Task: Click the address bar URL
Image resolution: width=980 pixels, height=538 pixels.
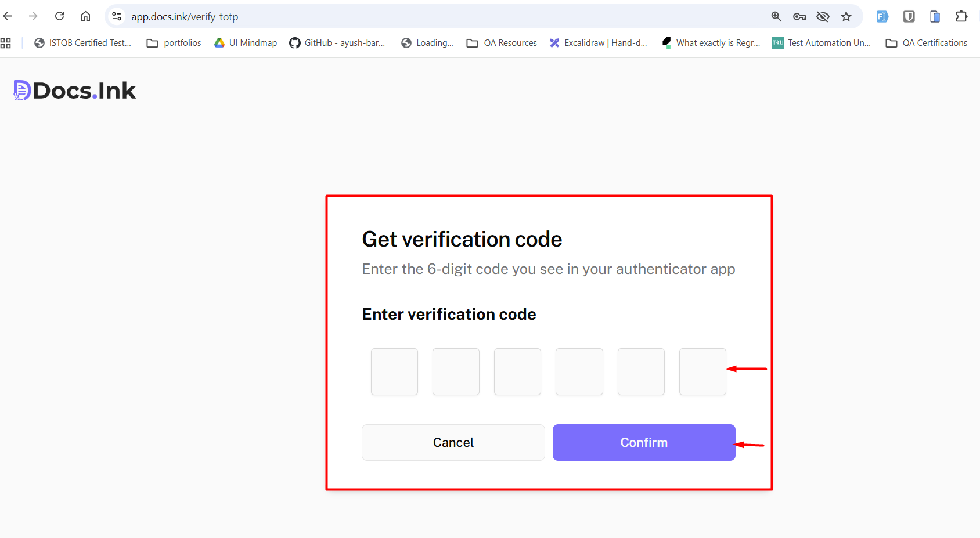Action: [185, 17]
